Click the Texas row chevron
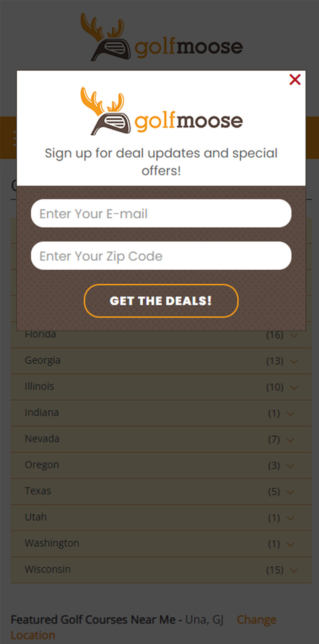Screen dimensions: 319x644 coord(290,492)
